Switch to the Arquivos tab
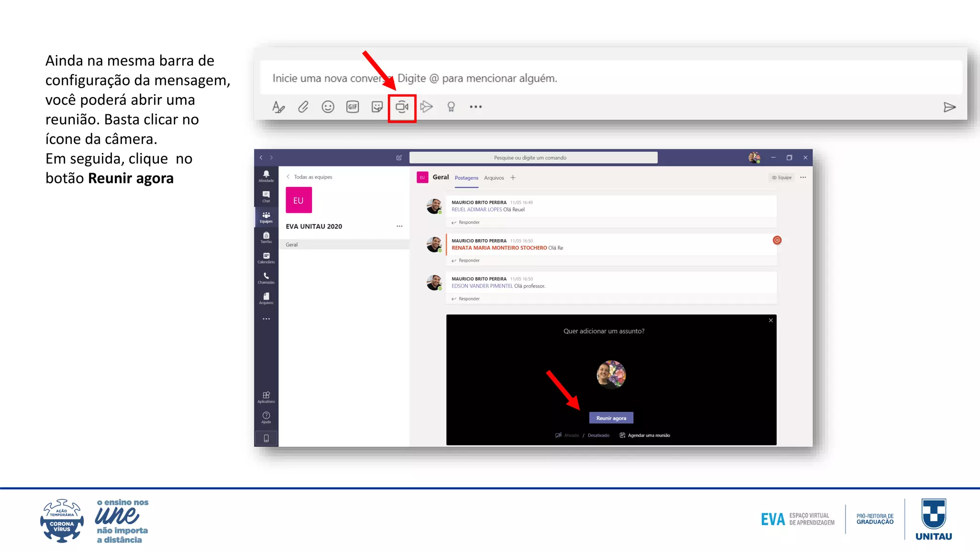Viewport: 980px width, 551px height. tap(494, 178)
